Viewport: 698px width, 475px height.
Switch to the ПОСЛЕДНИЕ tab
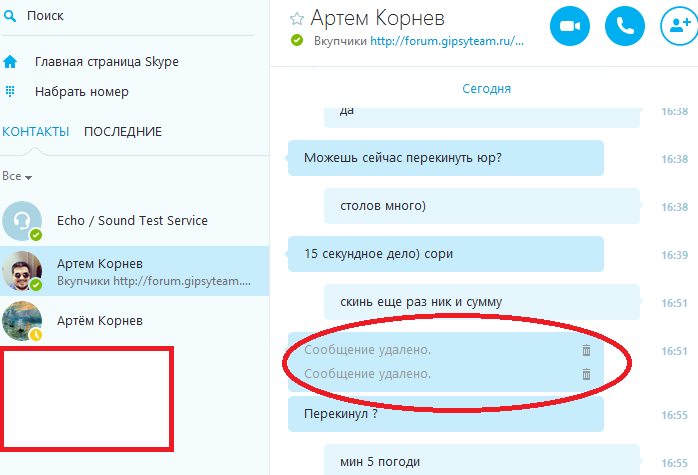(123, 132)
